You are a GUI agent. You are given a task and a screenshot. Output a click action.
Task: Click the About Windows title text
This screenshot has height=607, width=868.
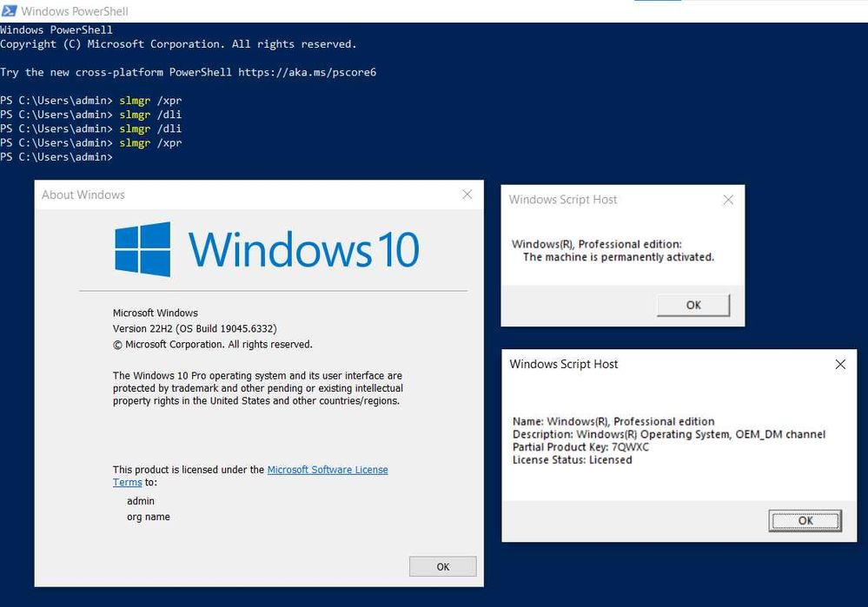click(x=83, y=195)
